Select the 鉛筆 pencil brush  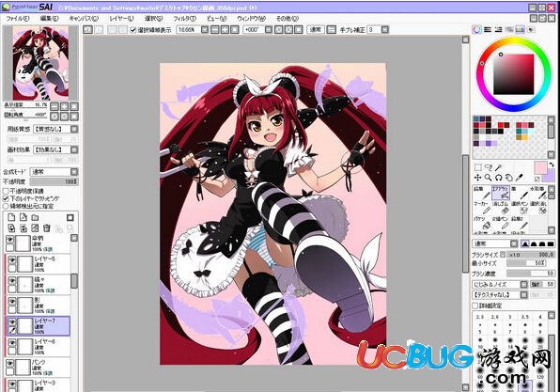coord(482,193)
